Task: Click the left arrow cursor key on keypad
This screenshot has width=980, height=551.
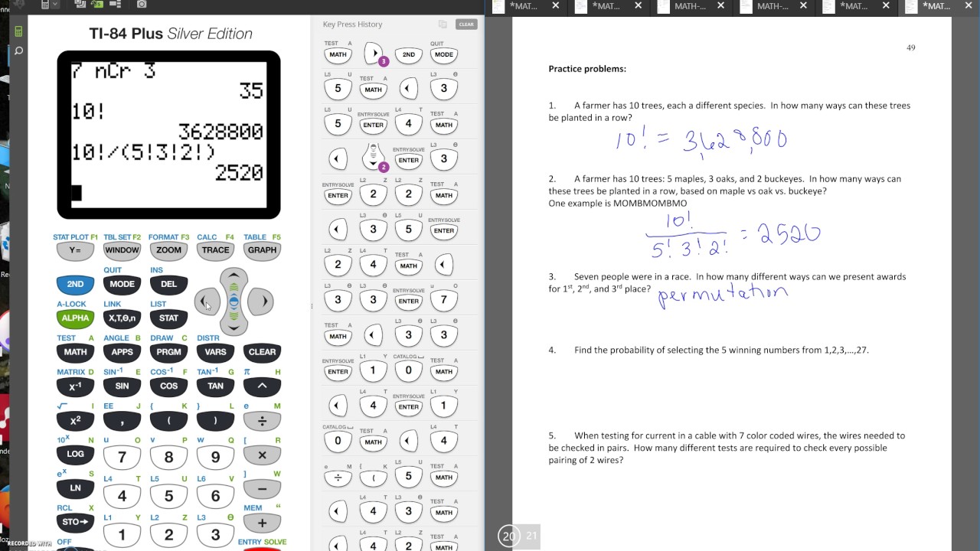Action: [x=207, y=302]
